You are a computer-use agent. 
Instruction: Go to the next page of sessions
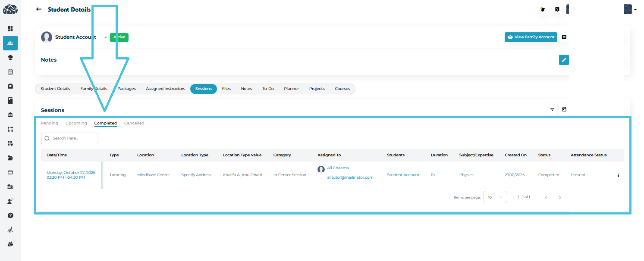[560, 197]
